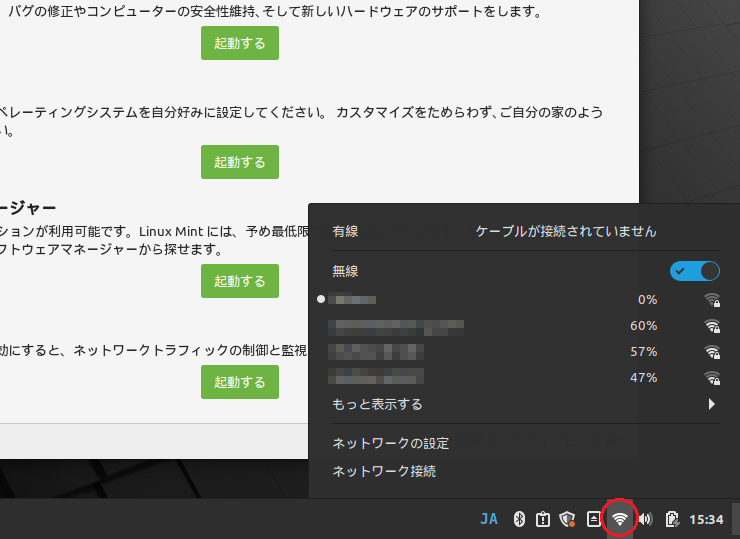Screen dimensions: 740x539
Task: Click the signal icon for 60% network
Action: pyautogui.click(x=712, y=326)
